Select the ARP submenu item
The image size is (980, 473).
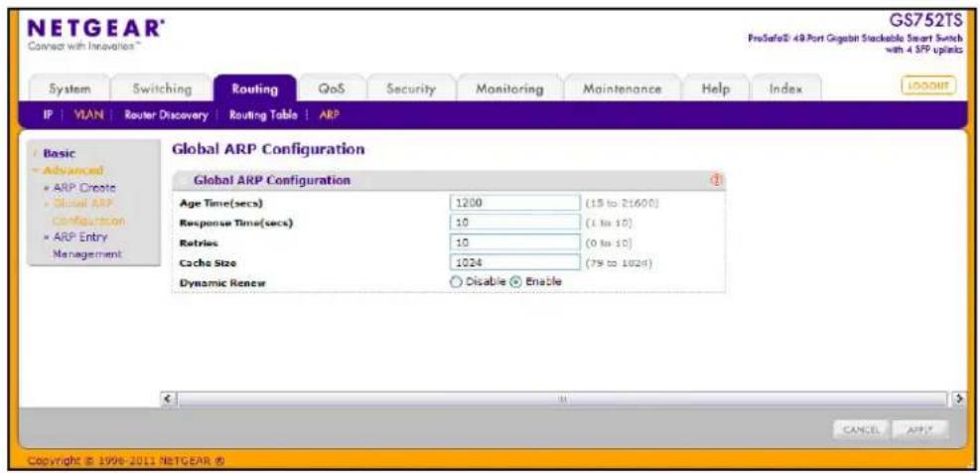(329, 115)
